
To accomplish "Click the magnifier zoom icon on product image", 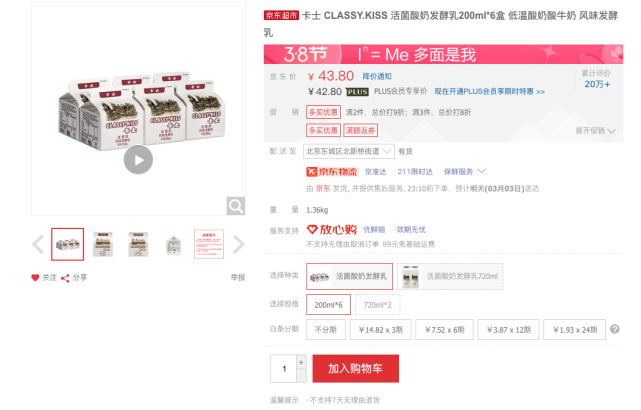I will point(236,206).
